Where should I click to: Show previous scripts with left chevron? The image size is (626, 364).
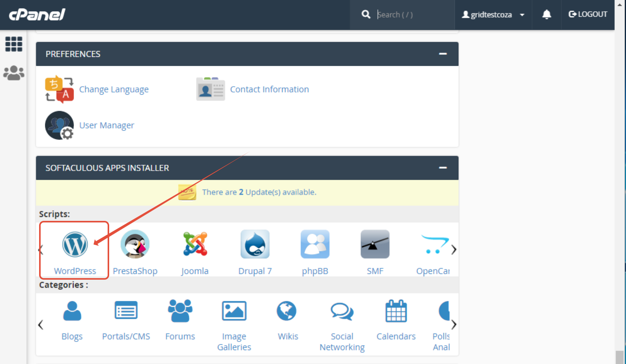(x=41, y=250)
